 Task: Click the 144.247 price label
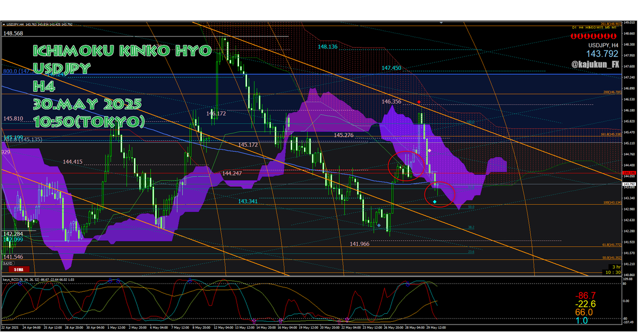(232, 174)
